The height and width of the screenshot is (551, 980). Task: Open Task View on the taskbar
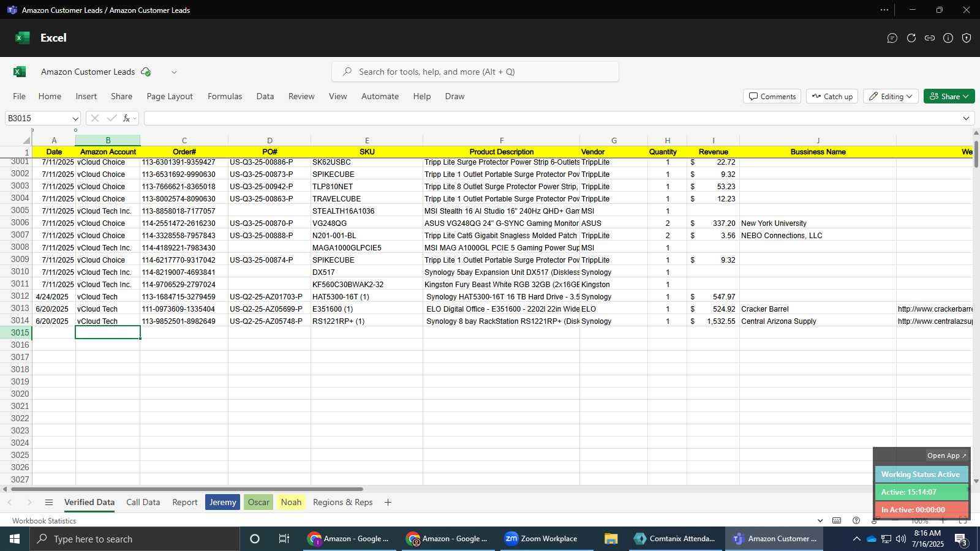pos(284,539)
